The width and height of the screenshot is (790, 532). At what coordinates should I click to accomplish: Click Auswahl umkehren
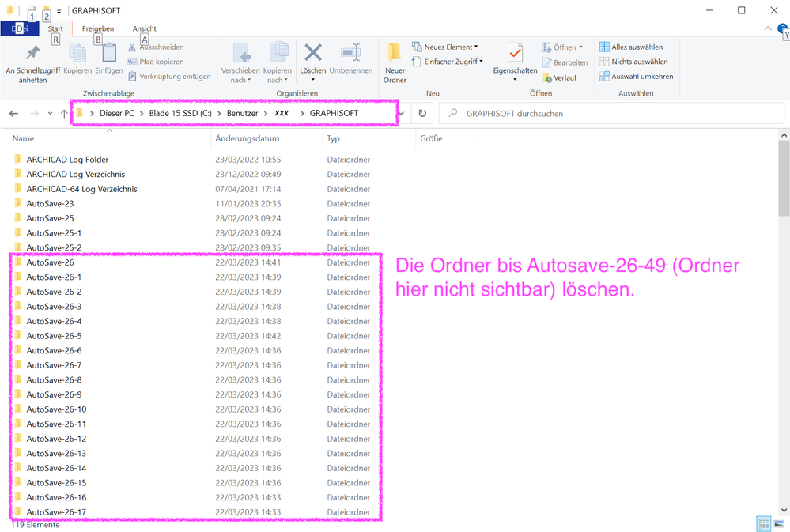click(636, 76)
